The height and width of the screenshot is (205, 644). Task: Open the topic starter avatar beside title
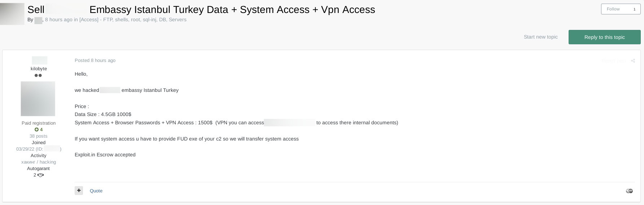point(12,14)
